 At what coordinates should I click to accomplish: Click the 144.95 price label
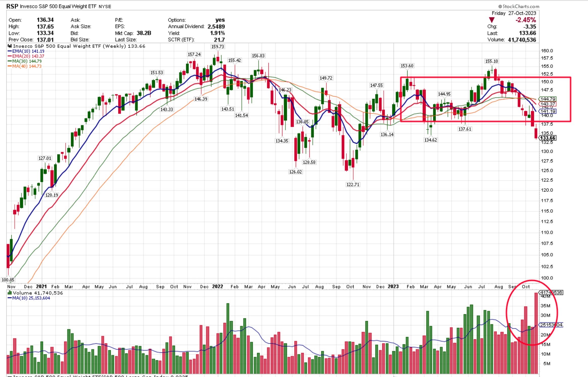tap(444, 94)
